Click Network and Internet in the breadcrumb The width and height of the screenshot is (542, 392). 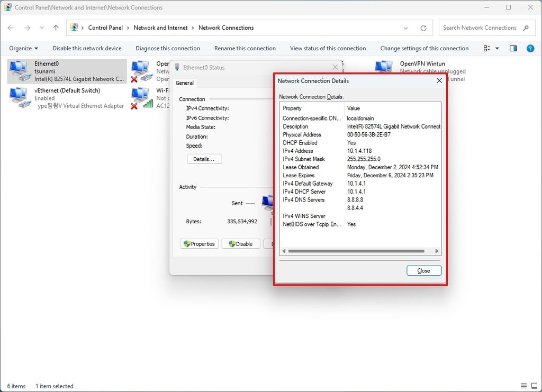point(160,28)
